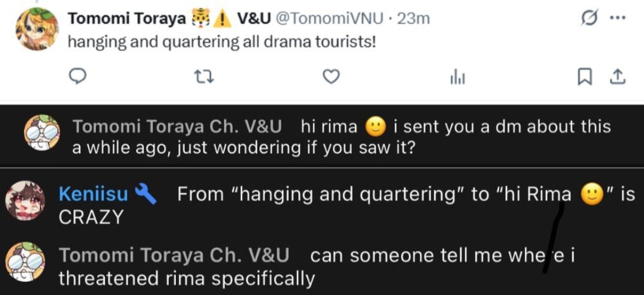Click the avatar beside "can someone tell me"

pos(25,265)
